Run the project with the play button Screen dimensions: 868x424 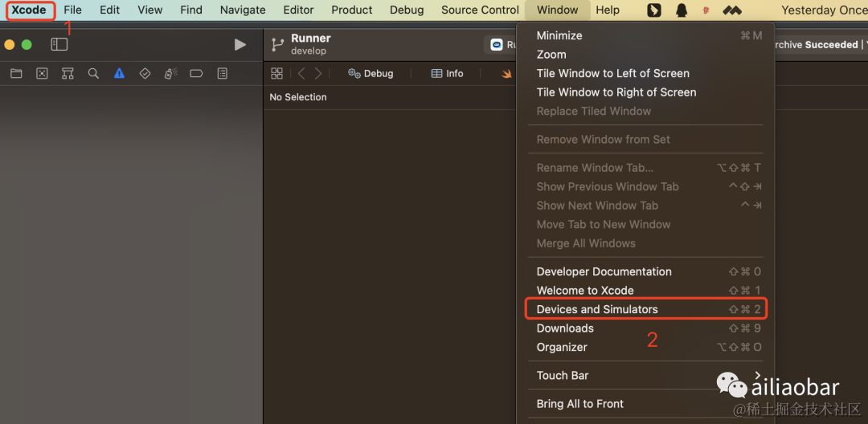pos(240,45)
